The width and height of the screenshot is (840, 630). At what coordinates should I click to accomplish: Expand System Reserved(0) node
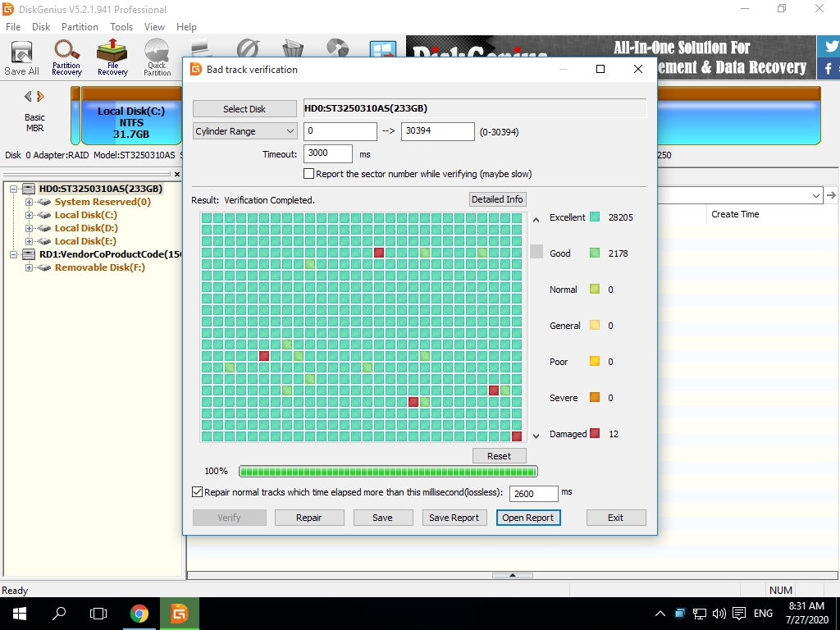29,202
